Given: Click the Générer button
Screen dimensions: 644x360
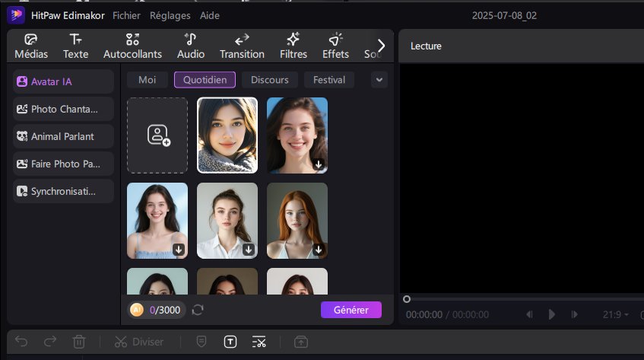Looking at the screenshot, I should [351, 310].
